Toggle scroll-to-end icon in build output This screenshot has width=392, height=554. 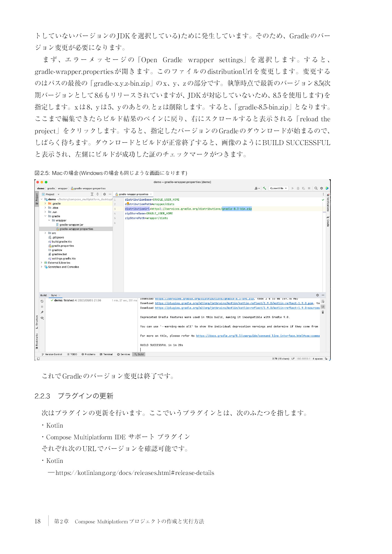point(323,307)
